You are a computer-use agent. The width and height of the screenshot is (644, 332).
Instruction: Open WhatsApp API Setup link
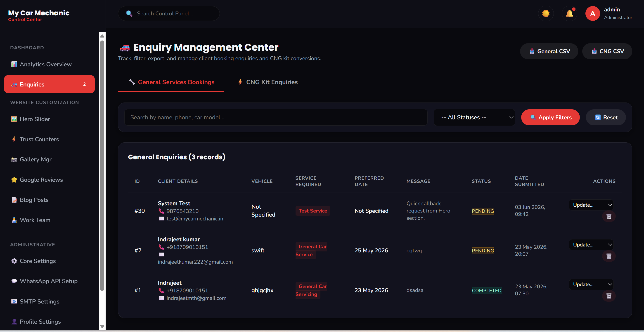point(49,281)
